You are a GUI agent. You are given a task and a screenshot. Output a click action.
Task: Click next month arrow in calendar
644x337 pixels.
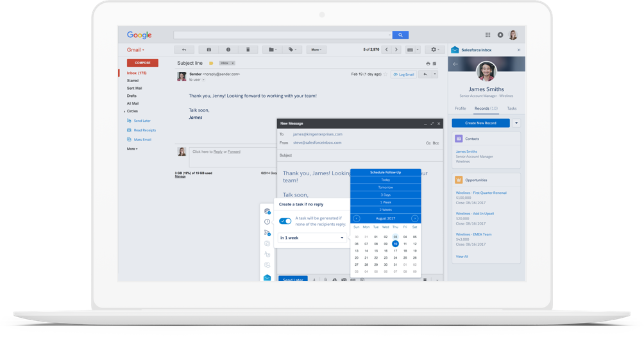pos(415,218)
